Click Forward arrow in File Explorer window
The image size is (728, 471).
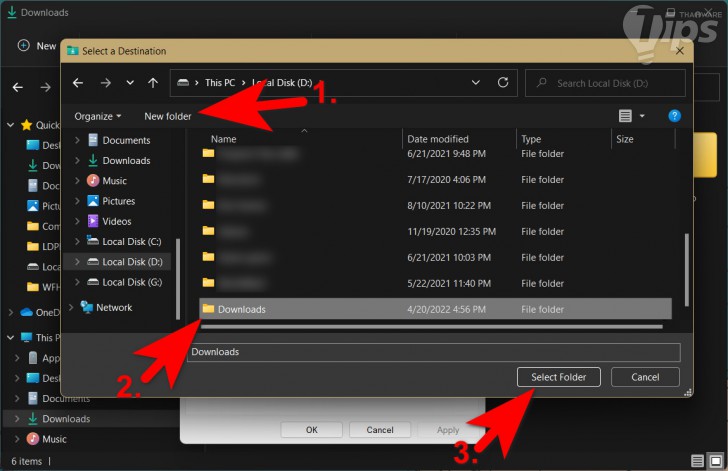pyautogui.click(x=46, y=87)
